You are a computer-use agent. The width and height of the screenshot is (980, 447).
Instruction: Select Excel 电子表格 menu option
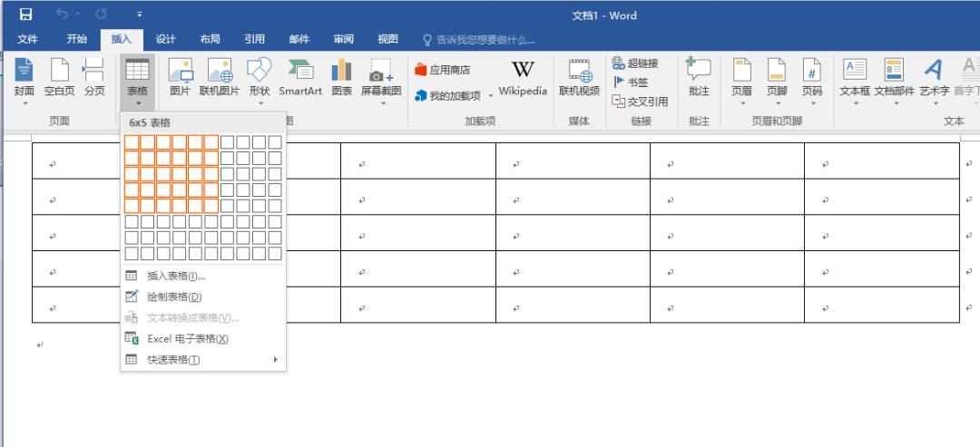pos(187,338)
